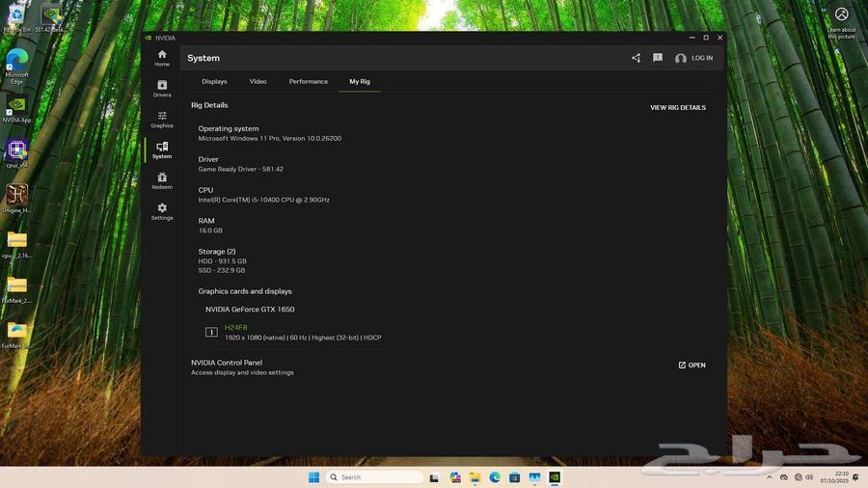The width and height of the screenshot is (868, 488).
Task: Click the 1920 x 1080 resolution line
Action: click(x=303, y=338)
